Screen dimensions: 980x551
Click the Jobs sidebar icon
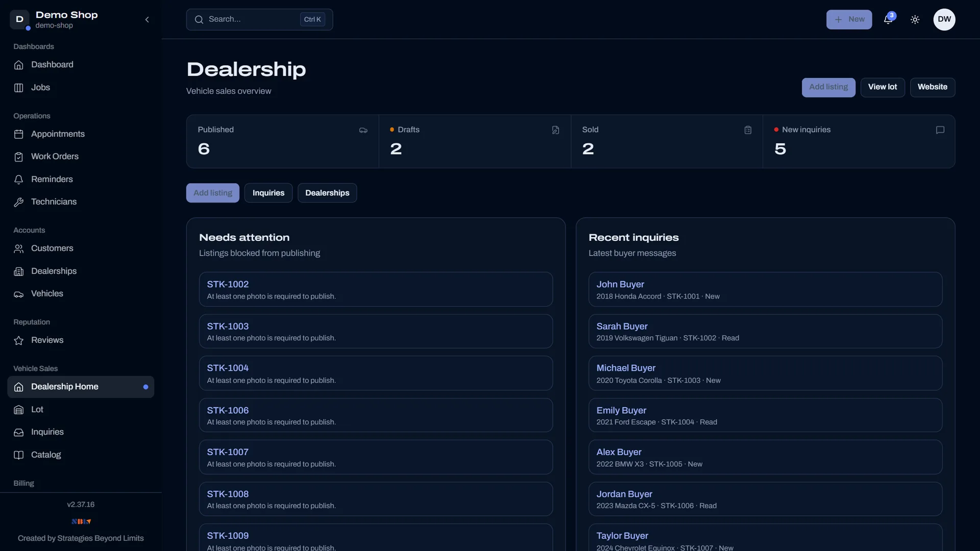19,88
